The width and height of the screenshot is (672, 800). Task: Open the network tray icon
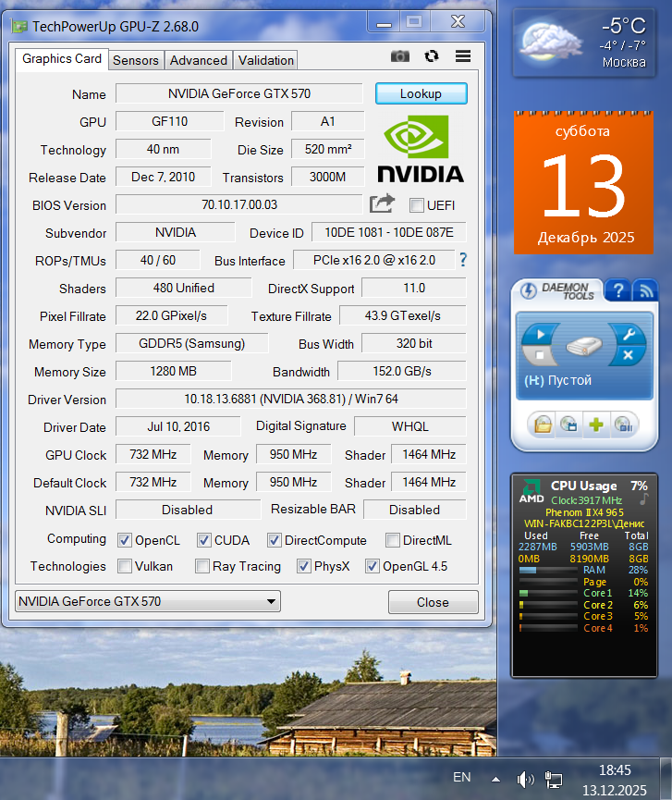click(x=553, y=779)
